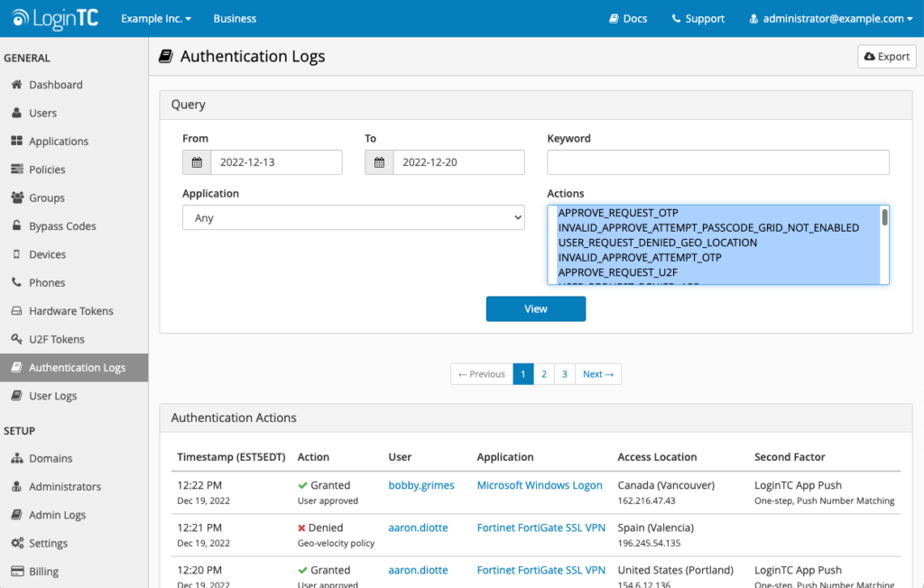Click the LoginTC logo
The image size is (924, 588).
click(x=55, y=18)
